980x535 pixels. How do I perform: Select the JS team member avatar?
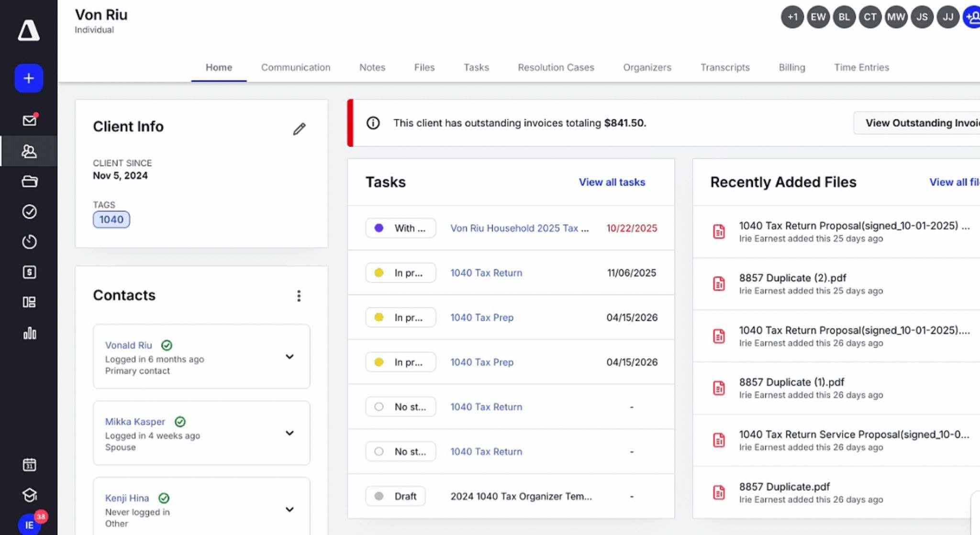coord(922,17)
